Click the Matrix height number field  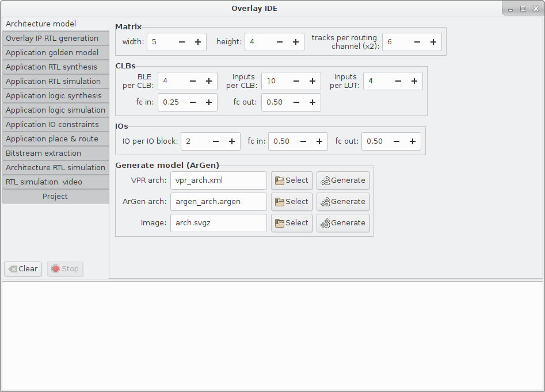click(258, 42)
